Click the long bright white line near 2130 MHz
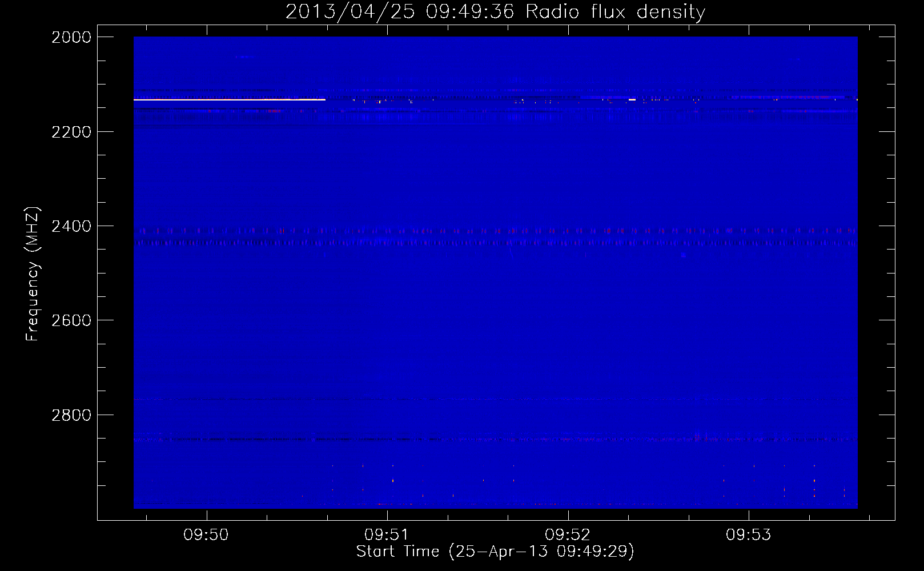The width and height of the screenshot is (924, 571). tap(230, 100)
